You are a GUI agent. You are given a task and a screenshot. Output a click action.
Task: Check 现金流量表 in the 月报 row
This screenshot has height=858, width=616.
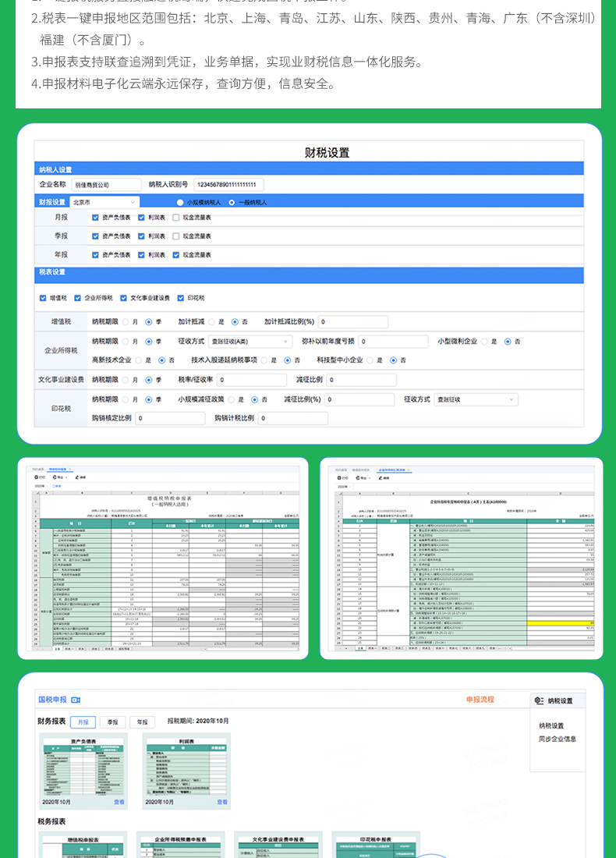tap(176, 218)
